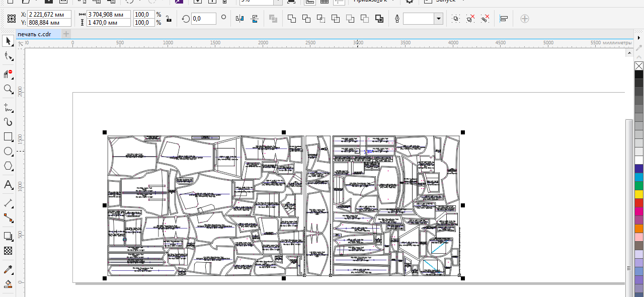Viewport: 644px width, 297px height.
Task: Select the Text tool
Action: pos(9,185)
